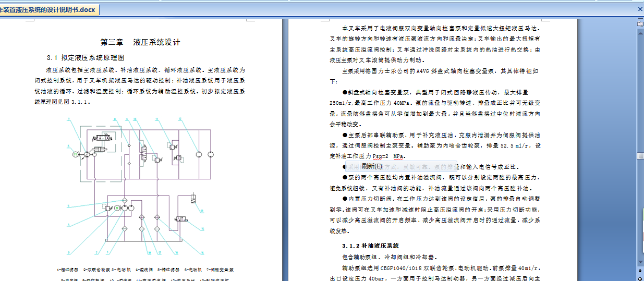Open the select browse object button

coord(640,278)
